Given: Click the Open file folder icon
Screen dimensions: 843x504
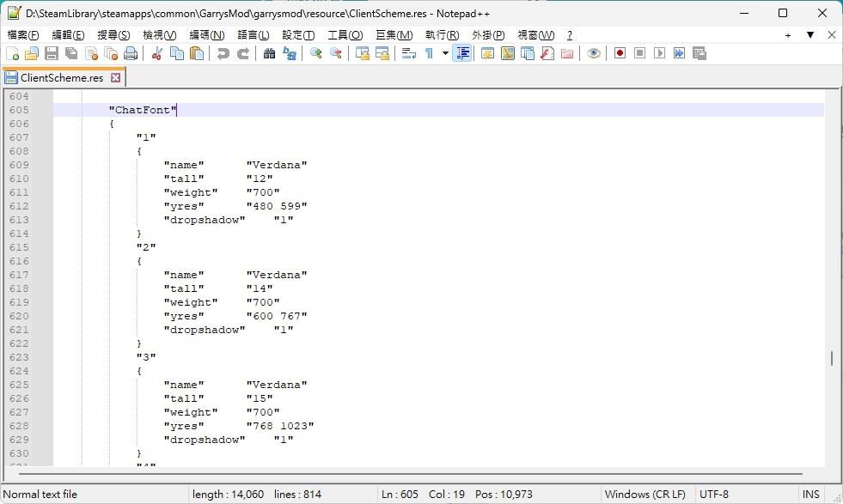Looking at the screenshot, I should (32, 53).
